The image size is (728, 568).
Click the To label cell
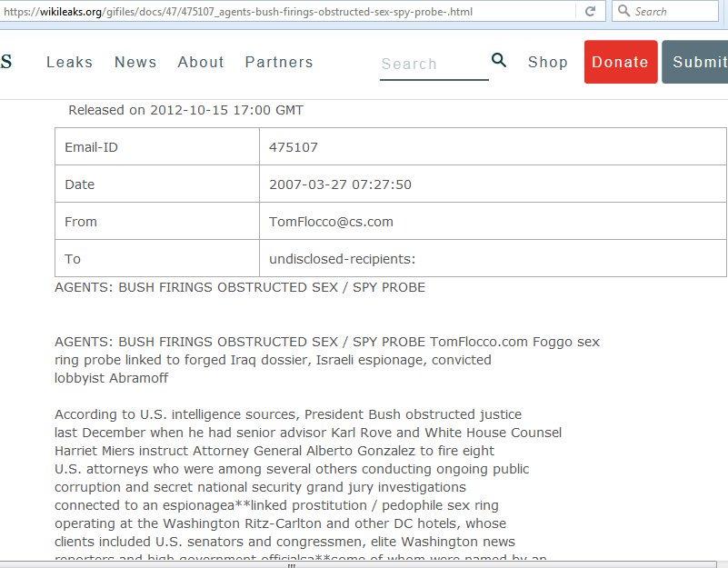click(x=157, y=258)
